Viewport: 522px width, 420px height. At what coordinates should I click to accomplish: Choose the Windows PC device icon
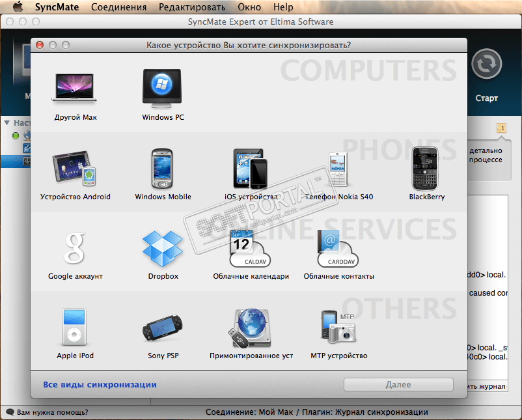click(162, 89)
